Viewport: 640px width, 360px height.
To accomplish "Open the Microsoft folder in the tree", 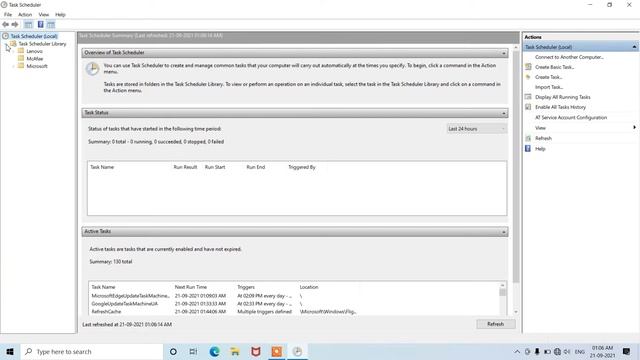I will [37, 66].
